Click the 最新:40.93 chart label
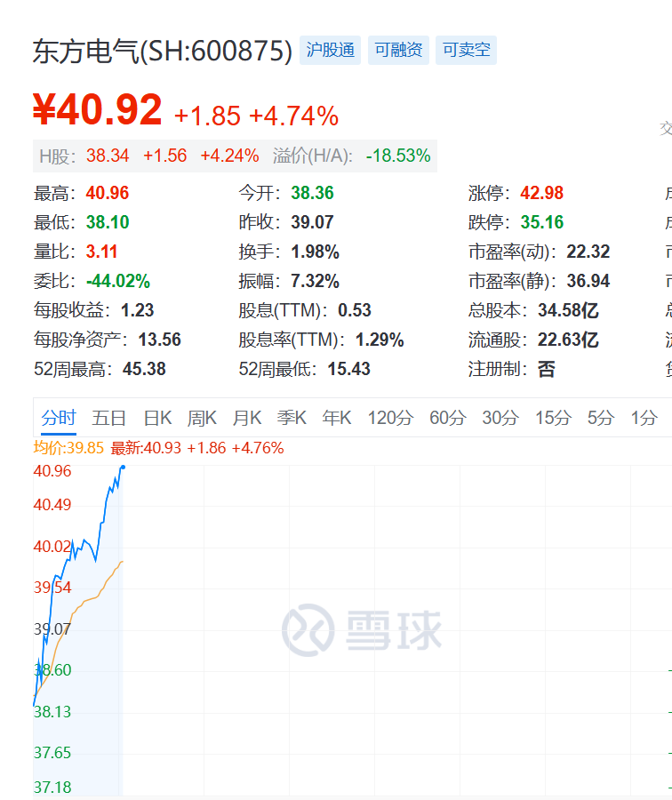The height and width of the screenshot is (800, 672). tap(146, 448)
